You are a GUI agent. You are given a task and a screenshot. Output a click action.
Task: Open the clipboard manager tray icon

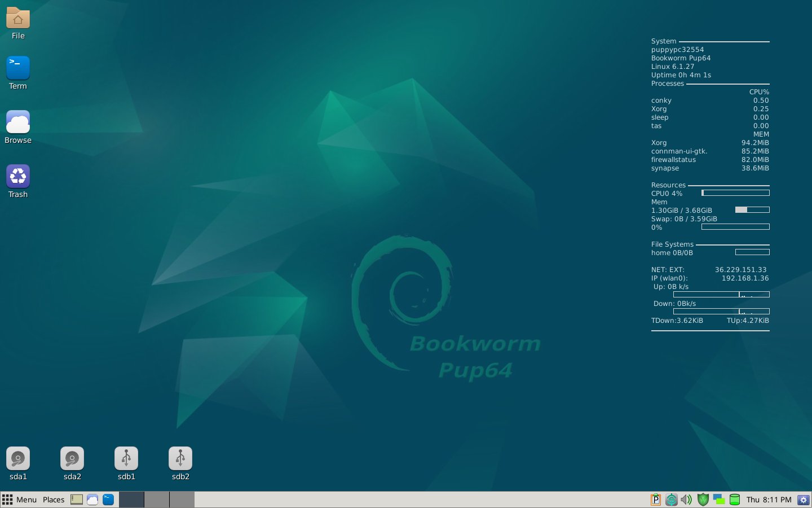click(655, 500)
